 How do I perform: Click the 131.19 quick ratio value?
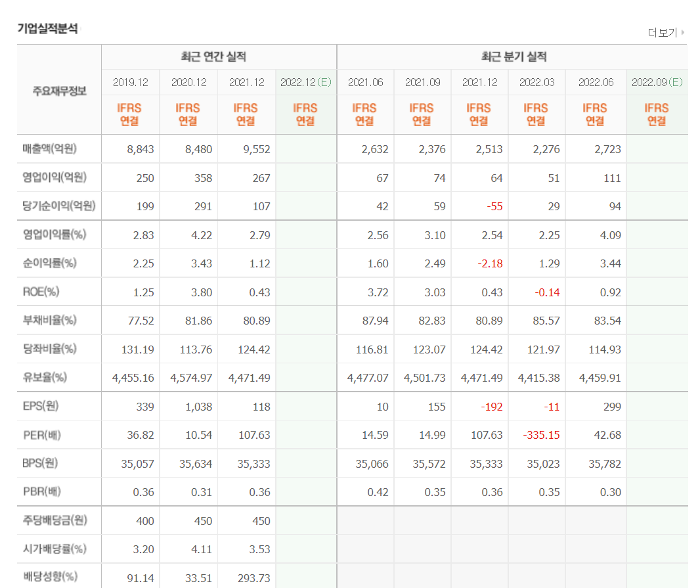click(x=137, y=350)
